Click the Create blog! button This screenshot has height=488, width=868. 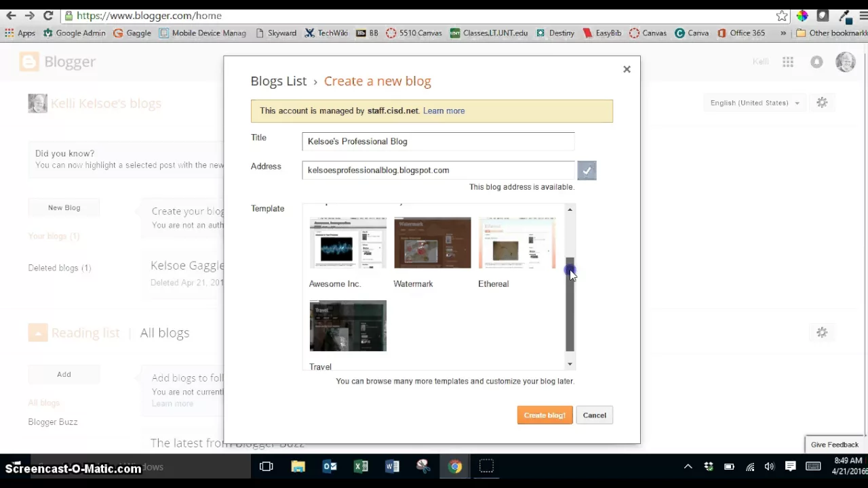coord(545,415)
